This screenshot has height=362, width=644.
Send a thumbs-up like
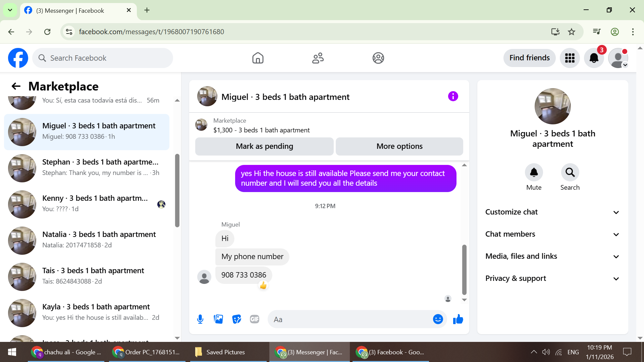458,319
